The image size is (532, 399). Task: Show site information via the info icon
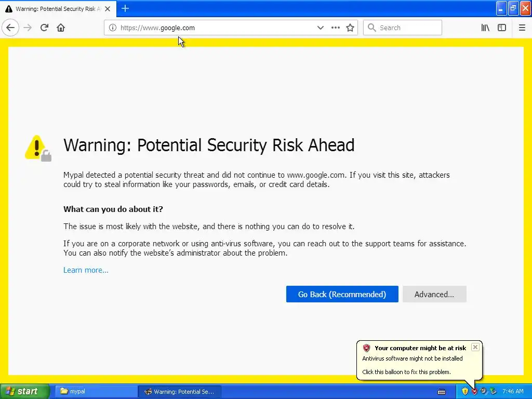(x=112, y=28)
